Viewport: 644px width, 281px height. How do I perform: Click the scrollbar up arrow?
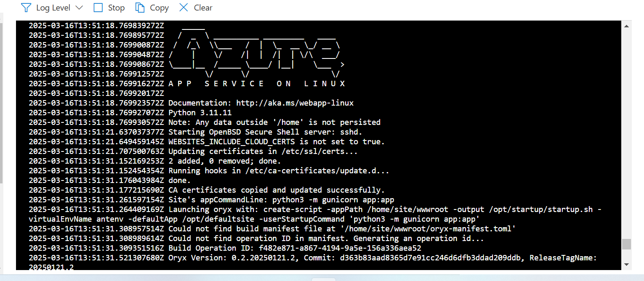click(x=625, y=27)
